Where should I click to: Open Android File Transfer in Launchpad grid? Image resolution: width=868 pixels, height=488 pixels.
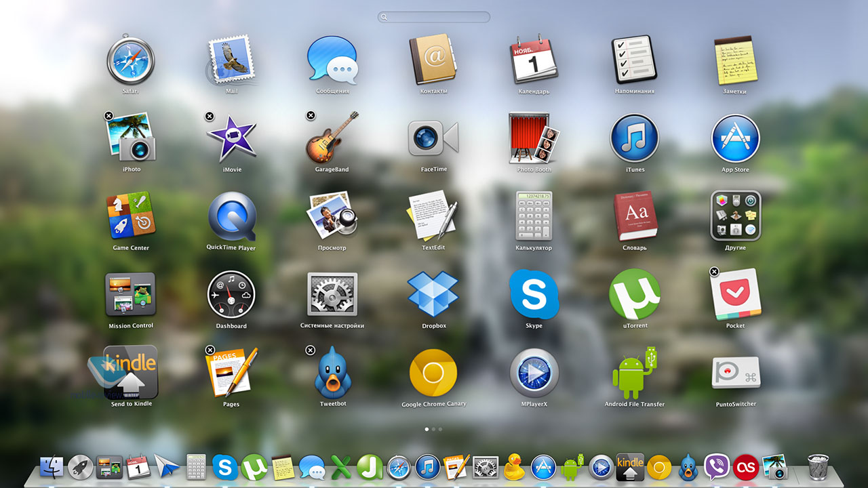(635, 373)
